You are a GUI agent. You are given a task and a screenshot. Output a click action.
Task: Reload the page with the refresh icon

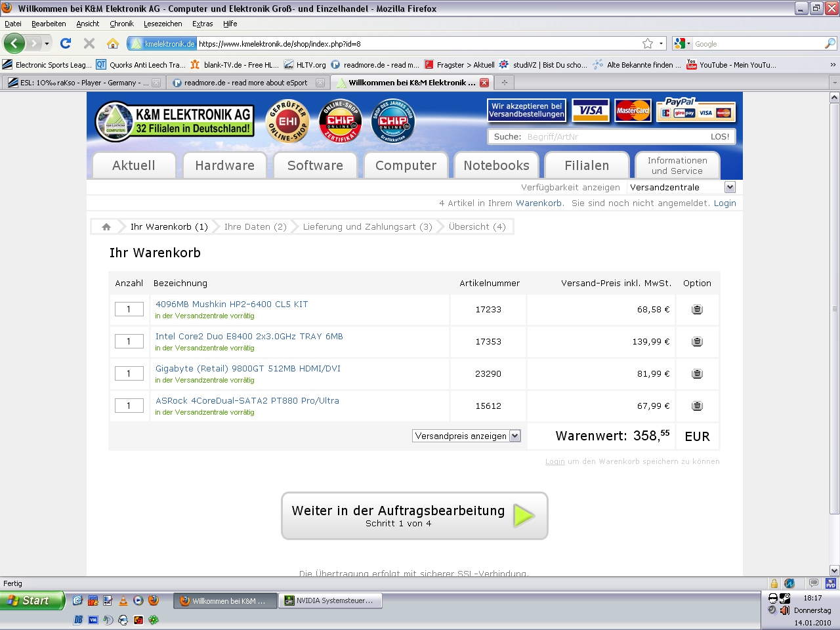(66, 43)
